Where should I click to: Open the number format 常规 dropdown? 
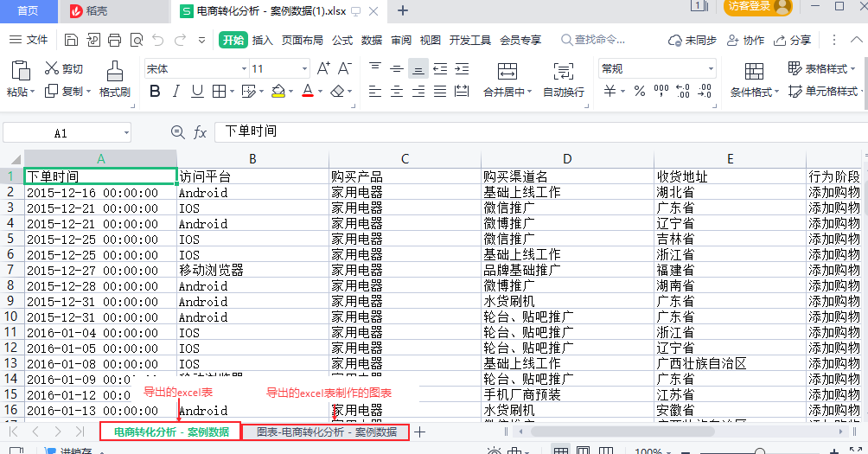point(711,68)
